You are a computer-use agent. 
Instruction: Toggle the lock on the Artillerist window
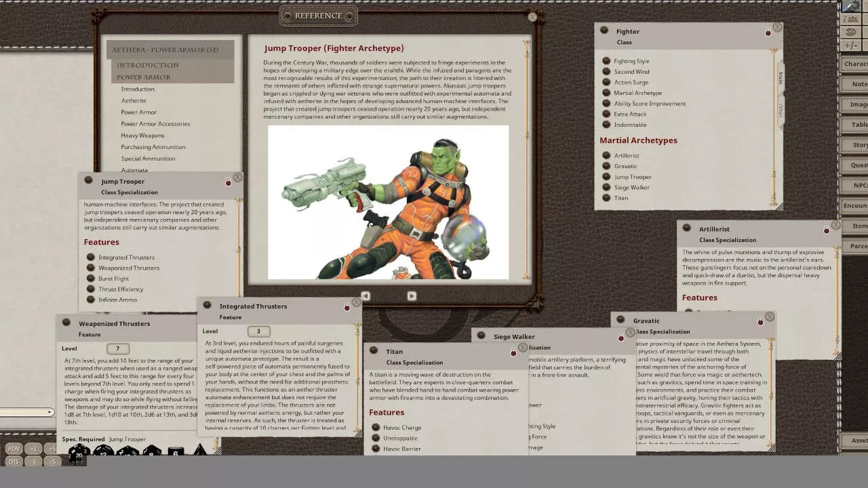point(826,230)
